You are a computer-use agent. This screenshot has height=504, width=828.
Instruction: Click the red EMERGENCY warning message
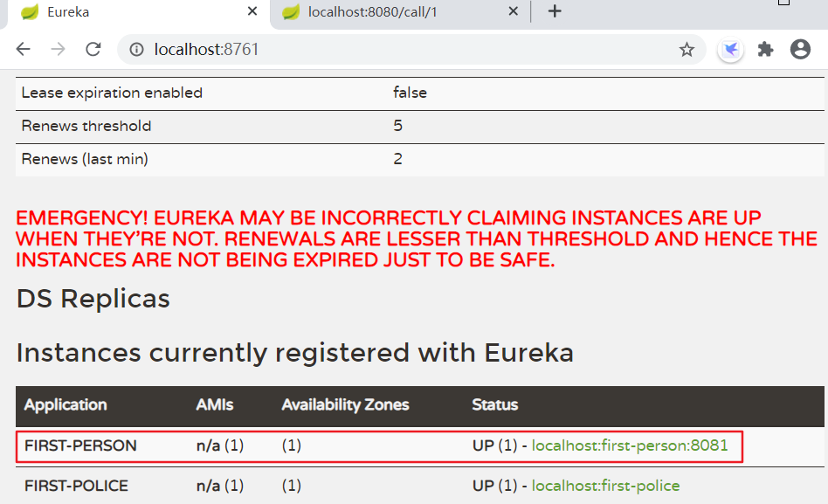417,238
